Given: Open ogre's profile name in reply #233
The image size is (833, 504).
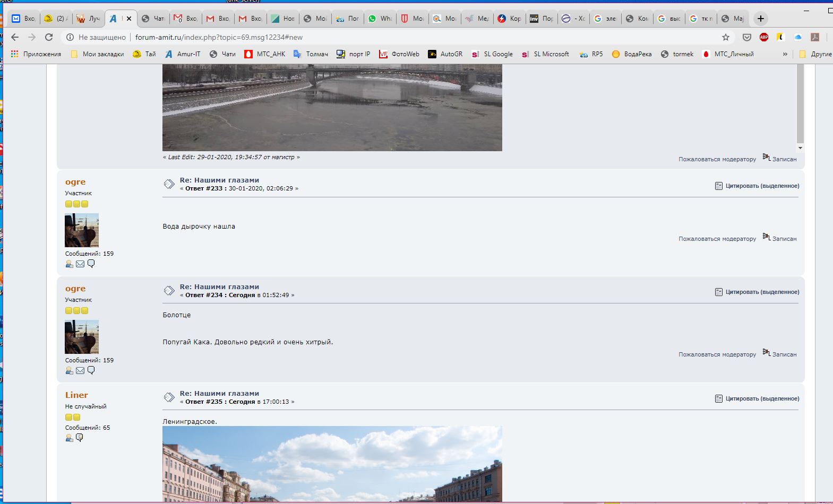Looking at the screenshot, I should tap(75, 182).
